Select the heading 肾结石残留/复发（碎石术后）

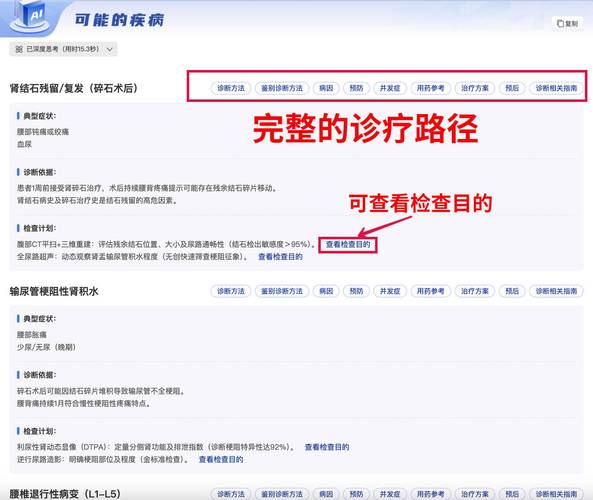pyautogui.click(x=74, y=88)
